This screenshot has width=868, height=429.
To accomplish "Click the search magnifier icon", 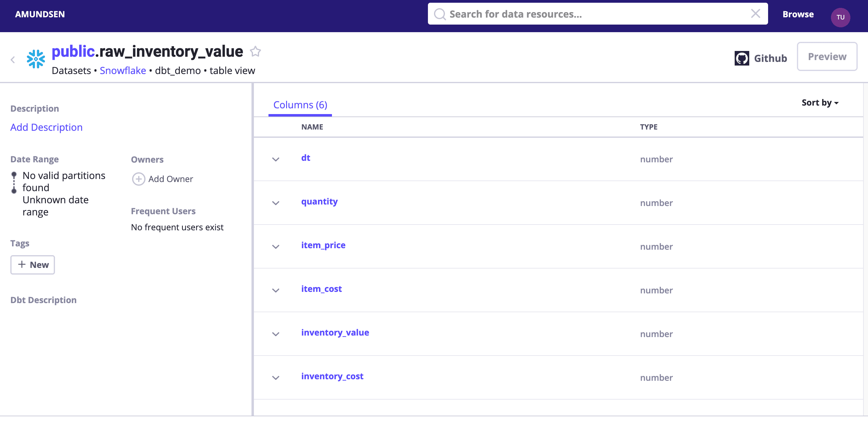I will (439, 14).
